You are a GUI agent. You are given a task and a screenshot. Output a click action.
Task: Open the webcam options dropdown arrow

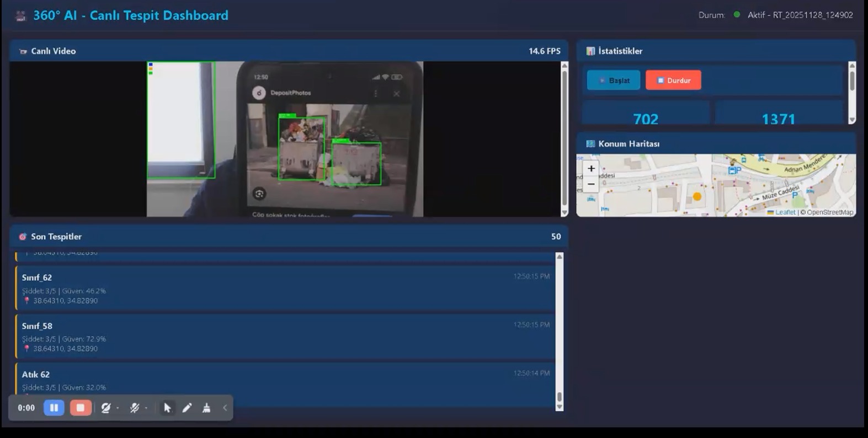pos(118,408)
